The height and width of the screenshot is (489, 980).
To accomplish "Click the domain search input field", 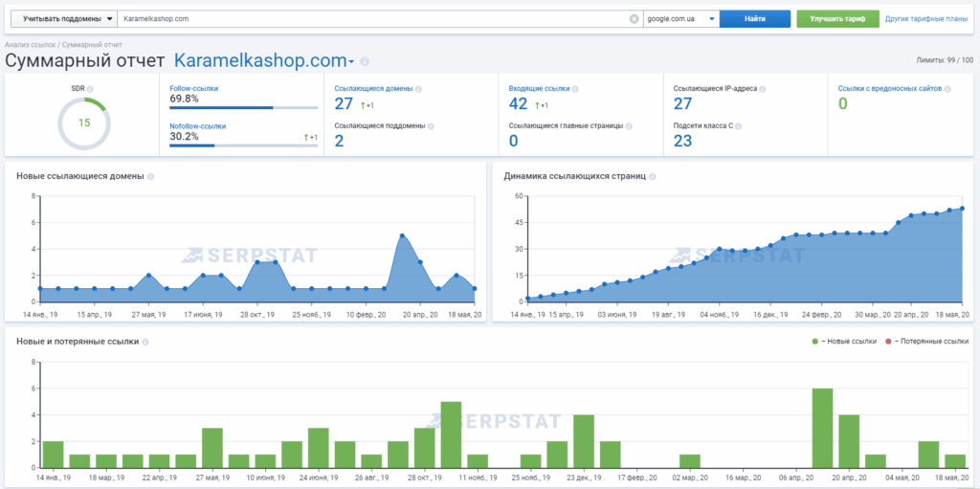I will click(373, 18).
